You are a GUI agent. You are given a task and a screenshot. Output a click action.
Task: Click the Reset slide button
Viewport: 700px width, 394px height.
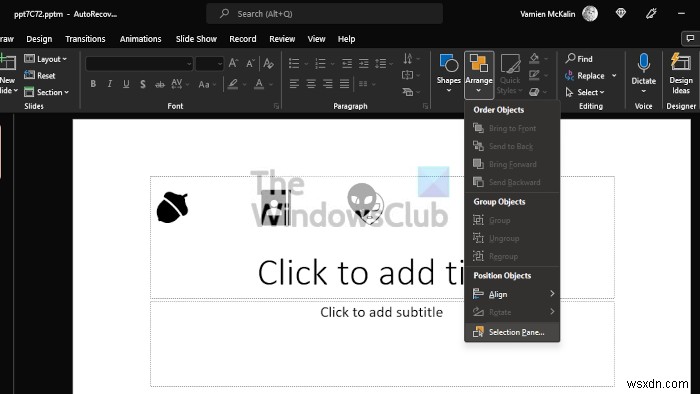(x=40, y=75)
